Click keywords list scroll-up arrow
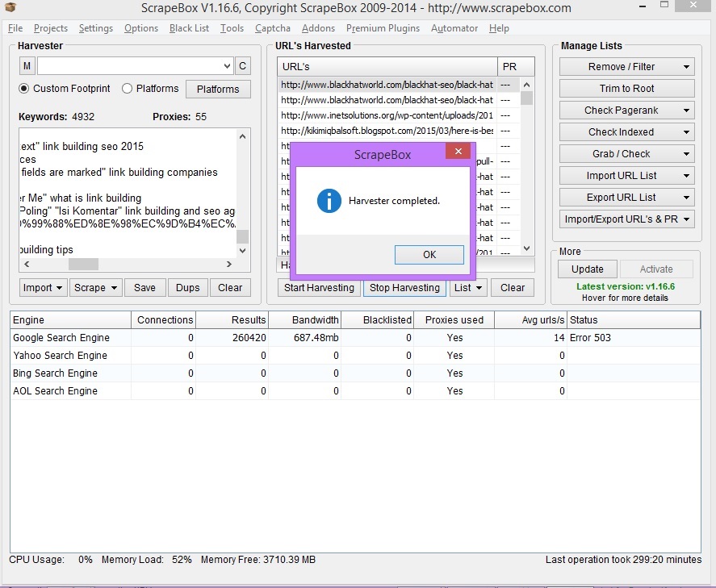The height and width of the screenshot is (588, 716). point(242,136)
